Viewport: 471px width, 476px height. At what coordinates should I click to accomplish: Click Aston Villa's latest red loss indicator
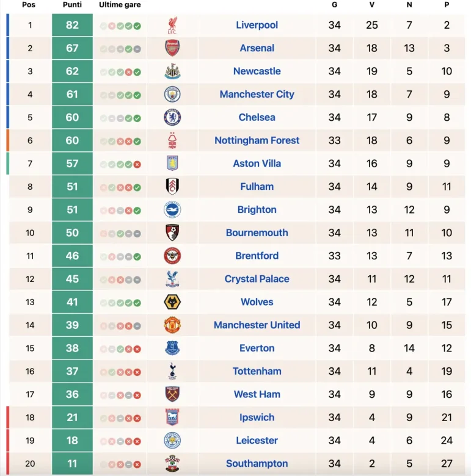click(x=137, y=164)
